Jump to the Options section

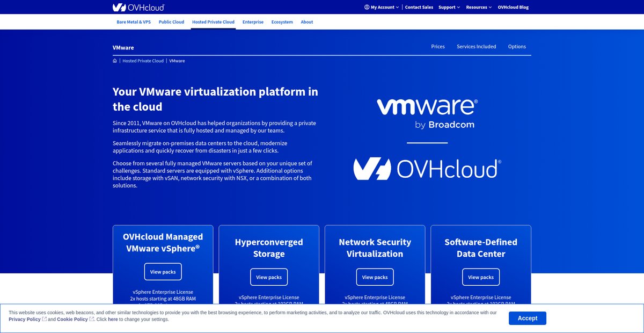pos(517,47)
